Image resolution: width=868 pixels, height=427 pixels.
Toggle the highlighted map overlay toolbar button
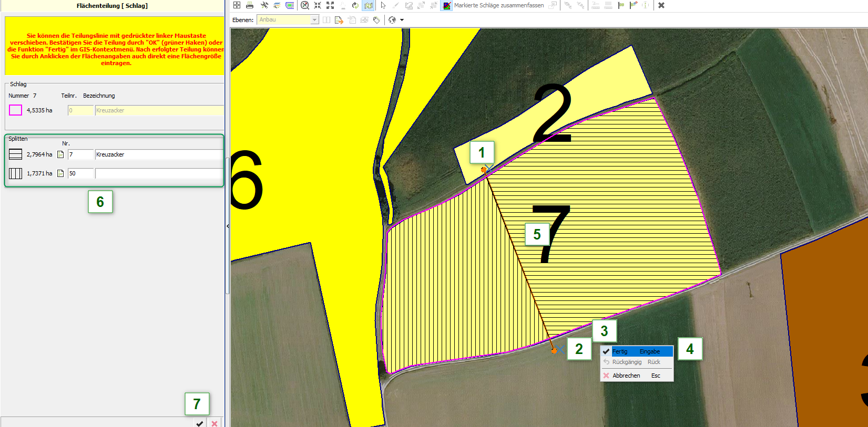(368, 5)
